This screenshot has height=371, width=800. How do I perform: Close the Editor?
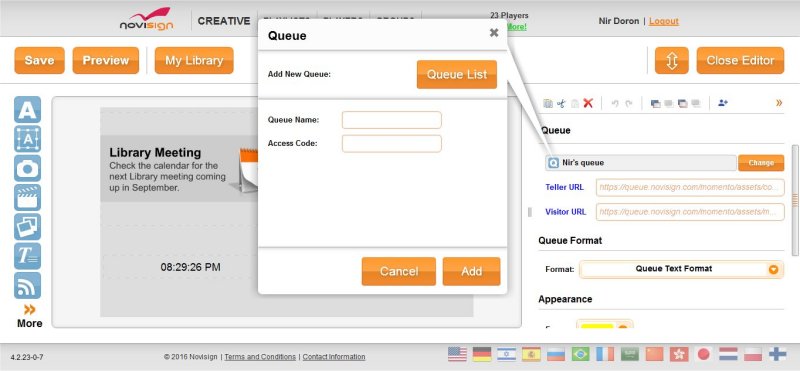740,60
